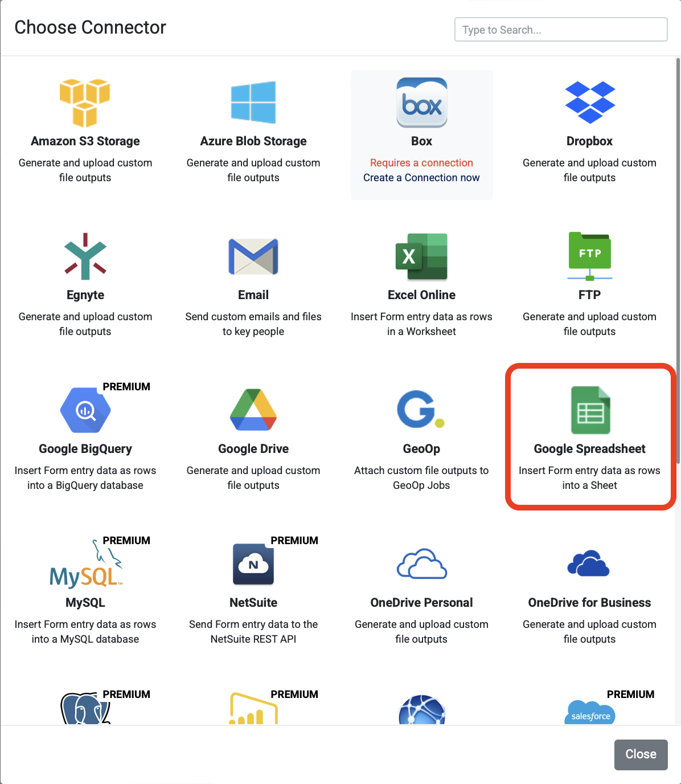The width and height of the screenshot is (681, 784).
Task: Click the Excel Online title
Action: (421, 295)
